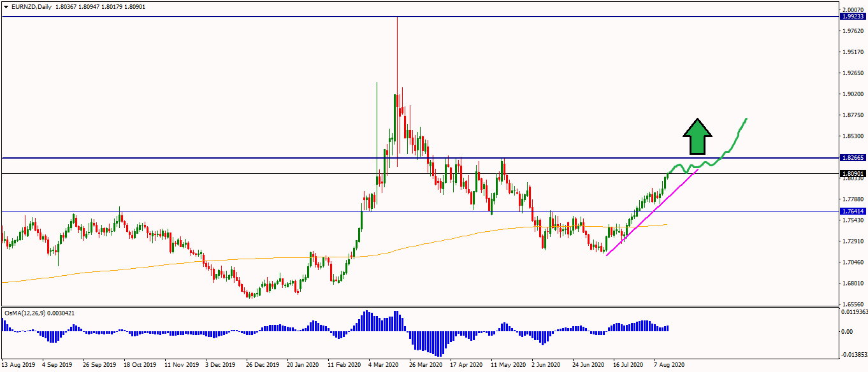This screenshot has height=372, width=868.
Task: Click the 1.90200 price axis value
Action: coord(853,94)
